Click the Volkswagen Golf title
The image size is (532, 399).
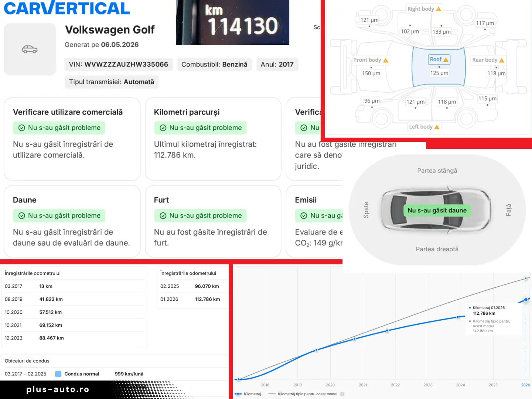click(110, 30)
